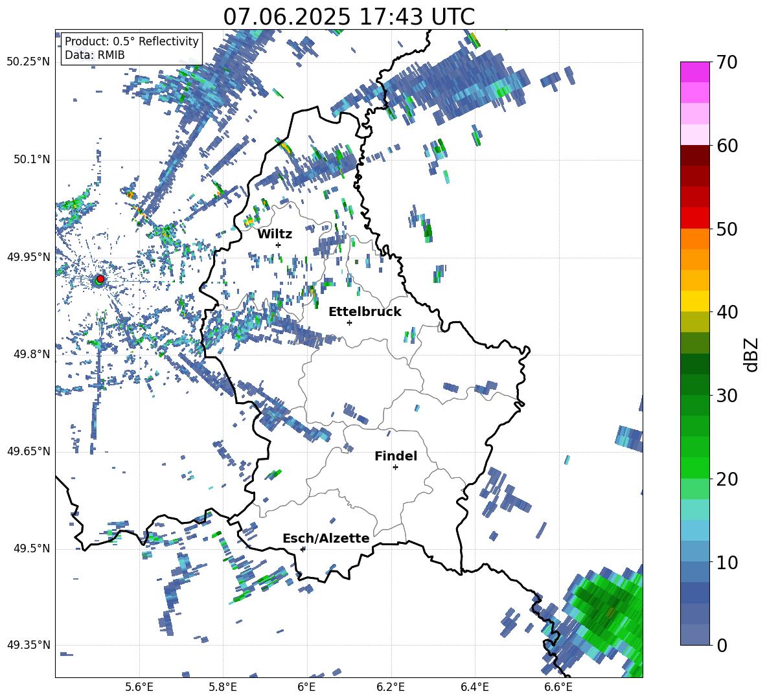Viewport: 767px width, 700px height.
Task: Click the 49.65°N latitude label
Action: pyautogui.click(x=29, y=451)
